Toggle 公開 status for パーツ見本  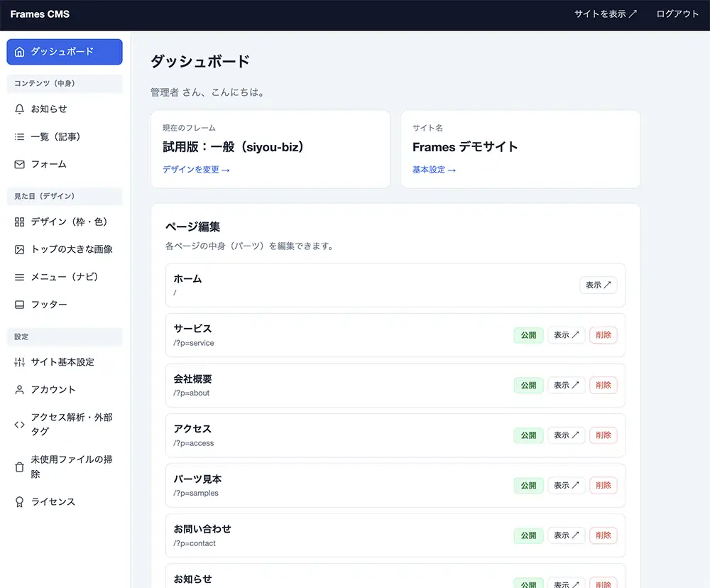(528, 486)
